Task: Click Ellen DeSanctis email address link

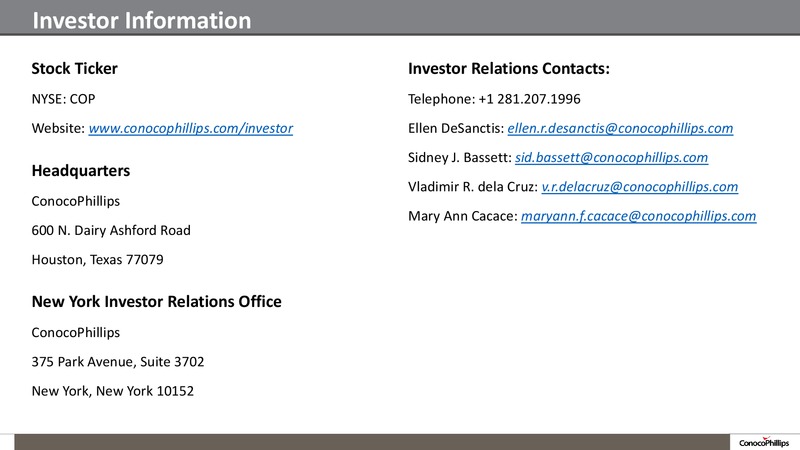Action: 620,128
